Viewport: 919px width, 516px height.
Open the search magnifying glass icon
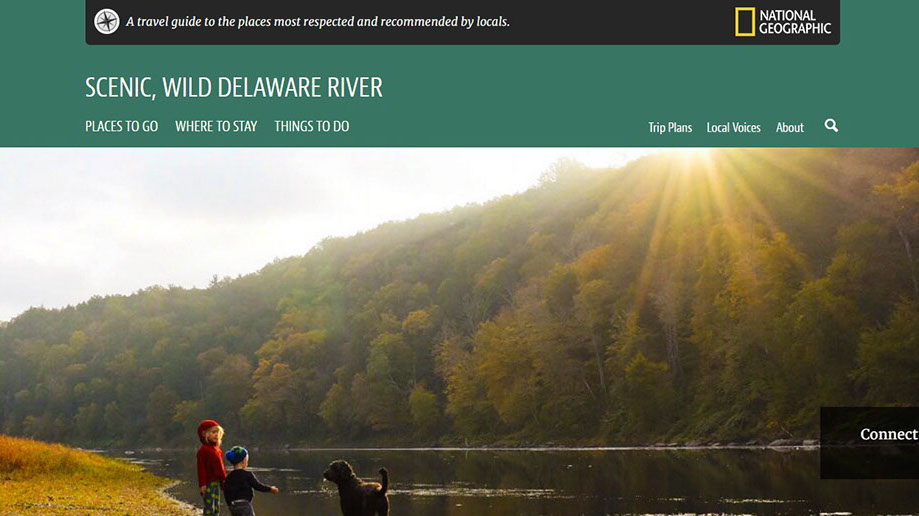click(831, 125)
